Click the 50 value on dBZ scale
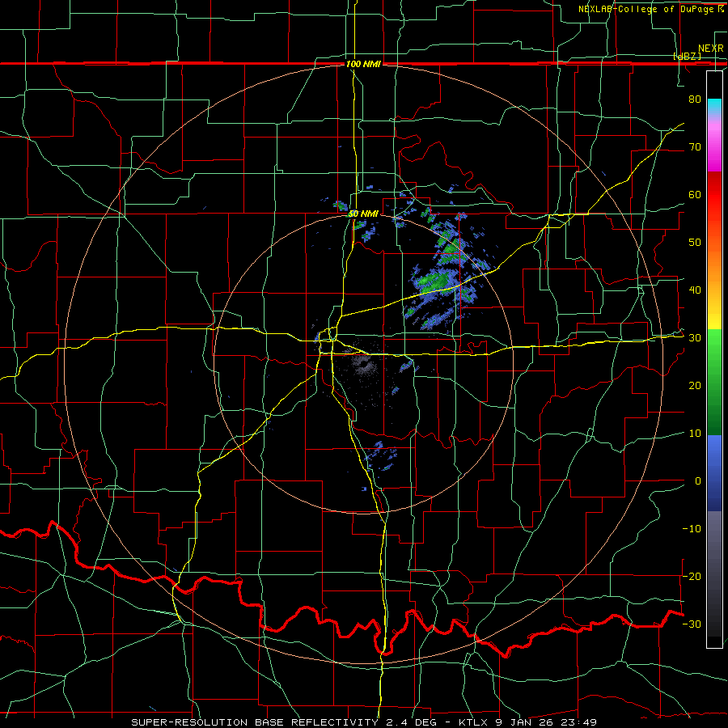The image size is (728, 728). coord(695,243)
